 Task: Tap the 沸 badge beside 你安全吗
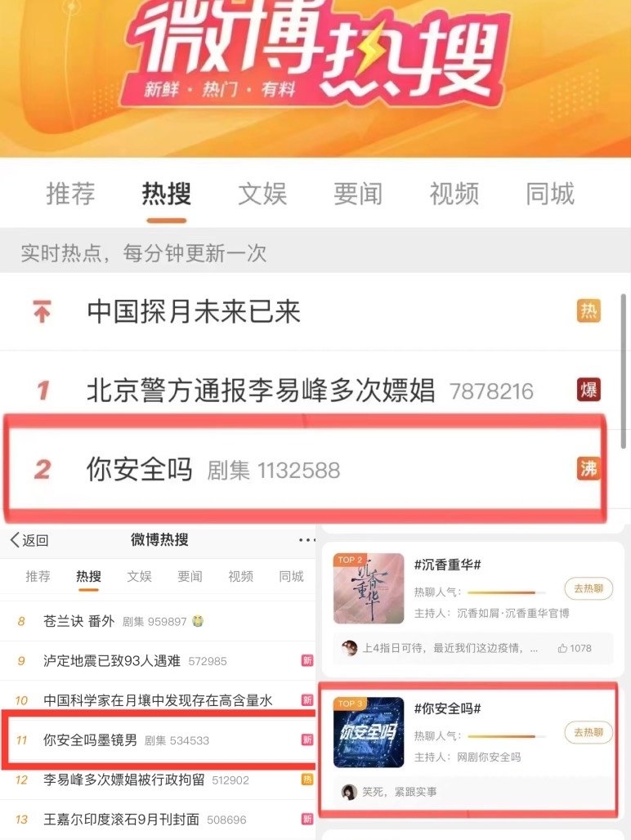click(x=588, y=468)
